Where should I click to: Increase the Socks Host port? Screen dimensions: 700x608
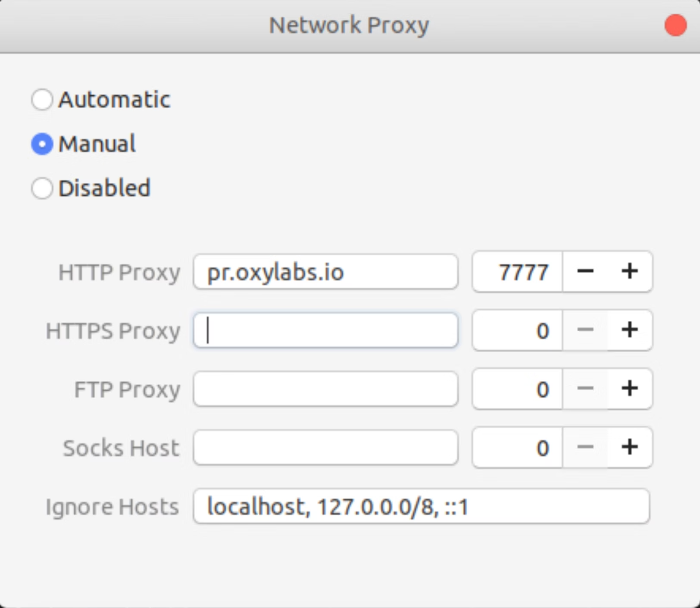630,448
